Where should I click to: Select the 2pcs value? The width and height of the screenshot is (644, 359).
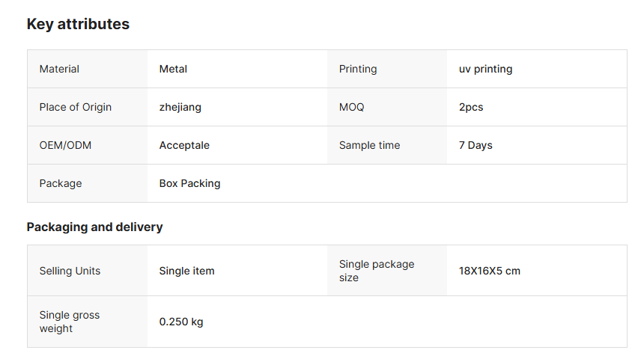[471, 107]
